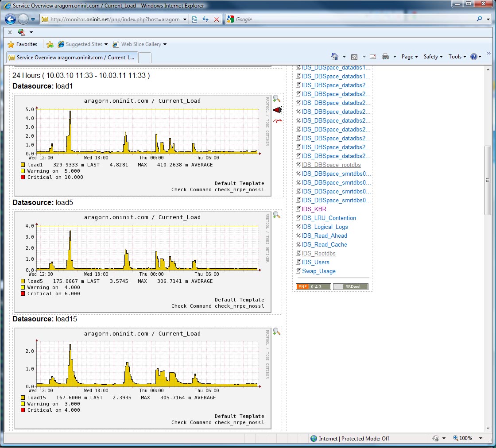Open the Safety menu

[x=433, y=57]
